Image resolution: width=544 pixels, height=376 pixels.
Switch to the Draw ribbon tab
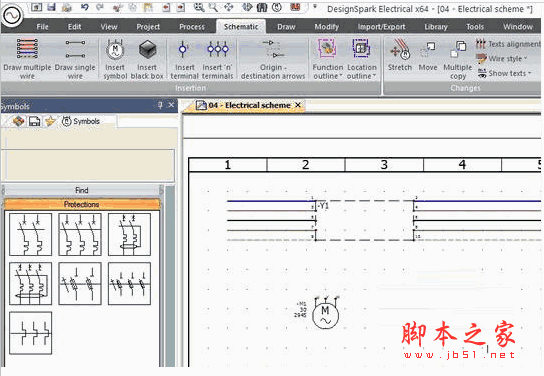pos(286,27)
